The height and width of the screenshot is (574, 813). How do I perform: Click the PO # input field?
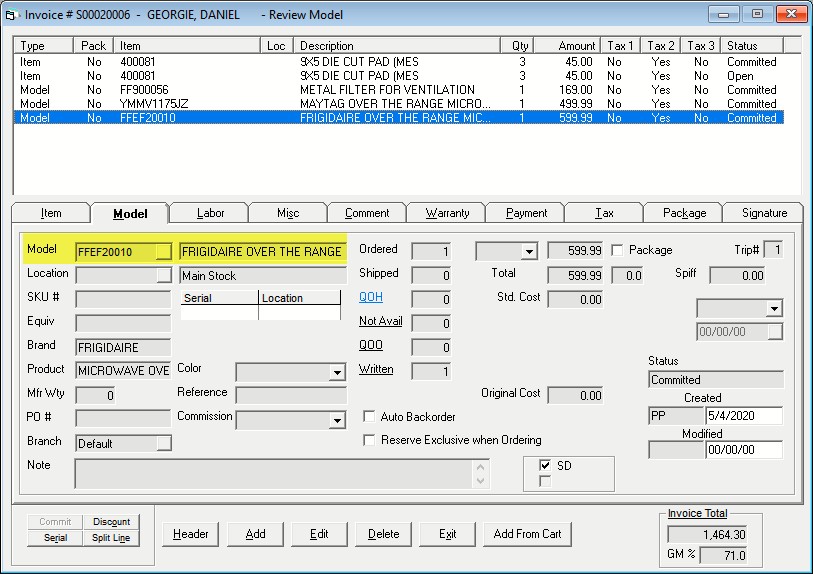123,418
